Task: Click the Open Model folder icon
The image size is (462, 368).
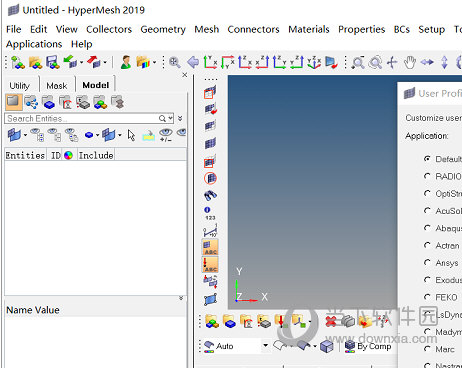Action: pyautogui.click(x=35, y=62)
